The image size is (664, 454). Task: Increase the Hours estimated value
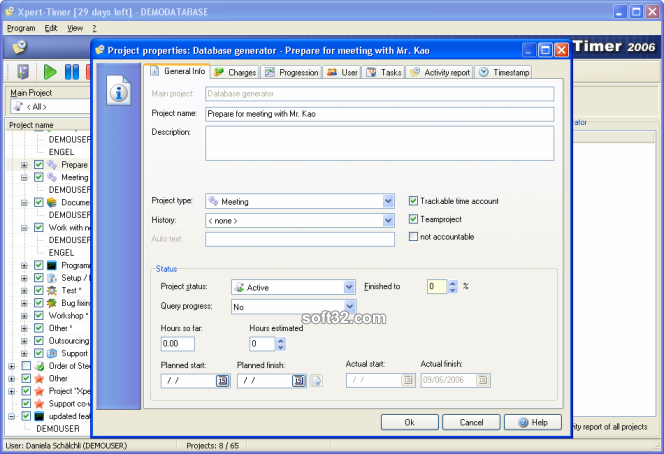pos(280,340)
